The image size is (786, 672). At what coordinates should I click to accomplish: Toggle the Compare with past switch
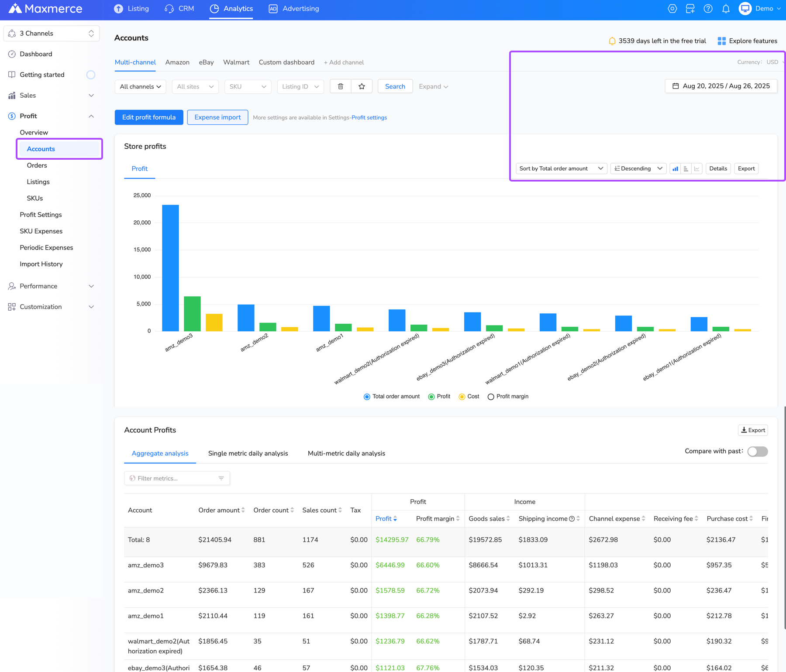[758, 451]
